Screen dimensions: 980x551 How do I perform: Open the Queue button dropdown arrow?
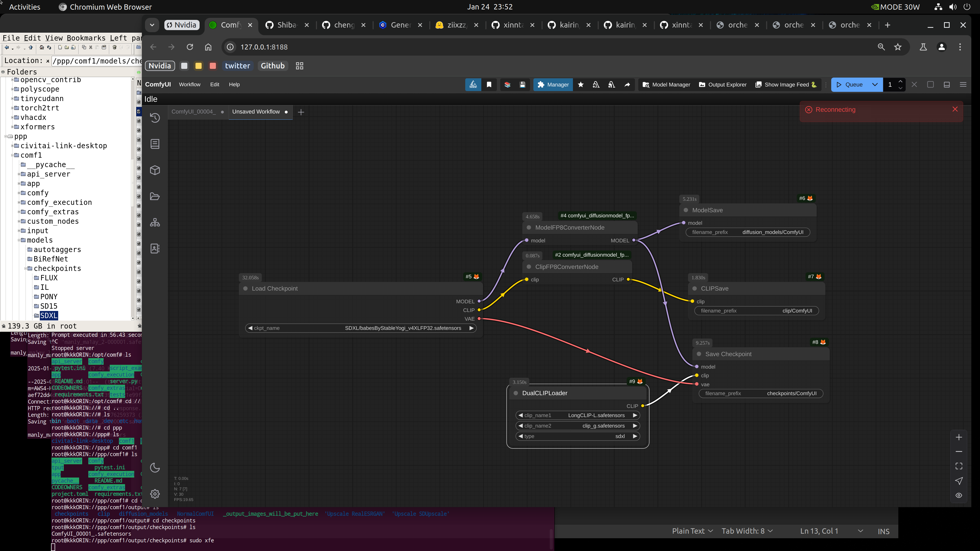pyautogui.click(x=875, y=84)
